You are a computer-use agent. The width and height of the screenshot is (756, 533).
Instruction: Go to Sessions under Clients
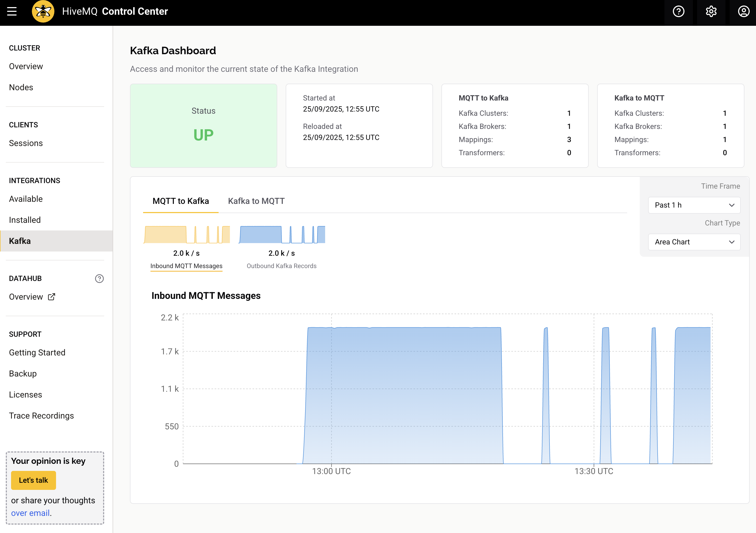pyautogui.click(x=26, y=143)
